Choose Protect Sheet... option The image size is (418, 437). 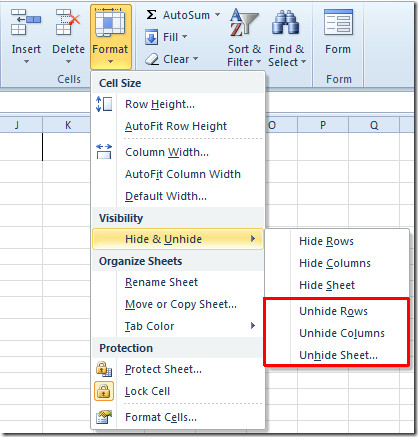(178, 369)
